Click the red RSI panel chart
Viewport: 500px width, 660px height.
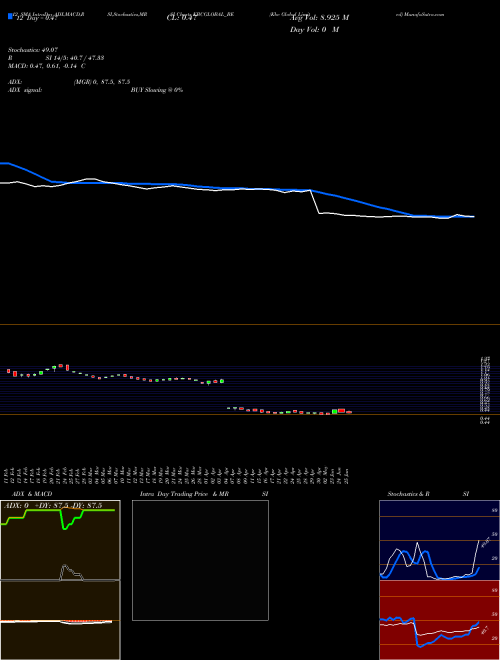(439, 620)
